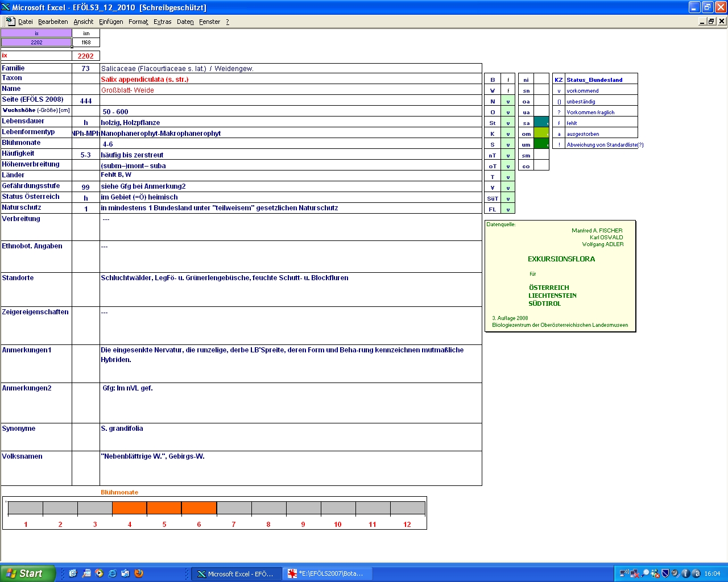Click the blue shield tray icon

[x=665, y=573]
